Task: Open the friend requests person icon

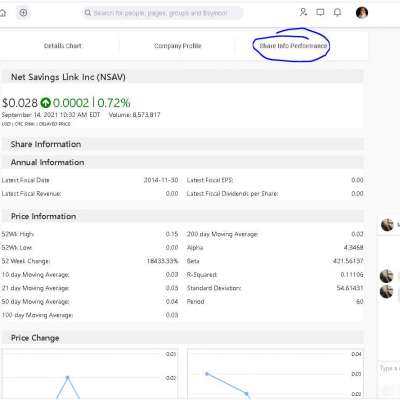Action: pos(303,12)
